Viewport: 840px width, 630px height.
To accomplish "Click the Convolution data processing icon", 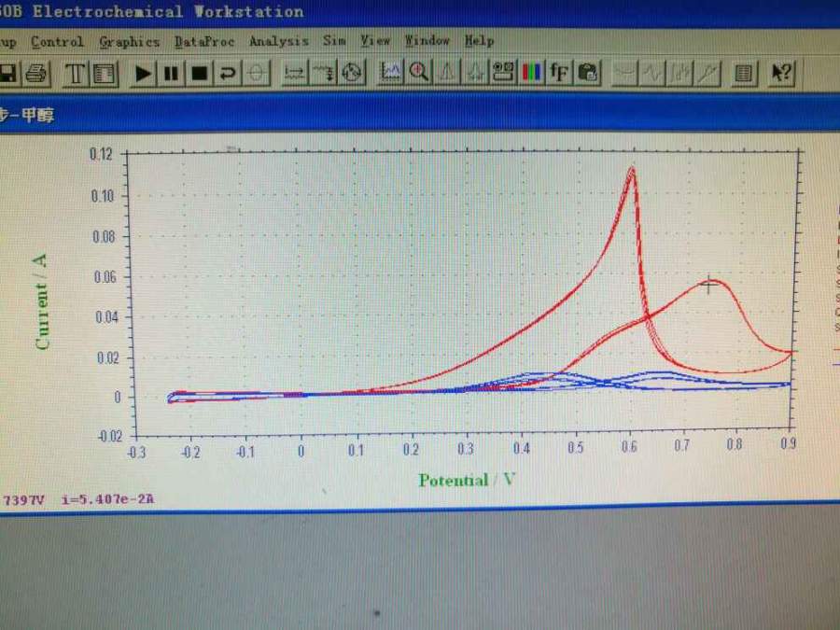I will click(x=680, y=72).
